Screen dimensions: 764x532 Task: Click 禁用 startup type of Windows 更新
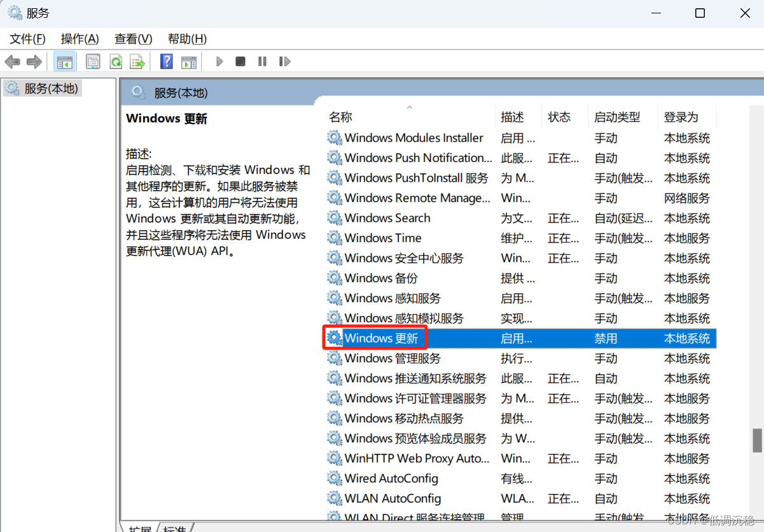(x=606, y=339)
